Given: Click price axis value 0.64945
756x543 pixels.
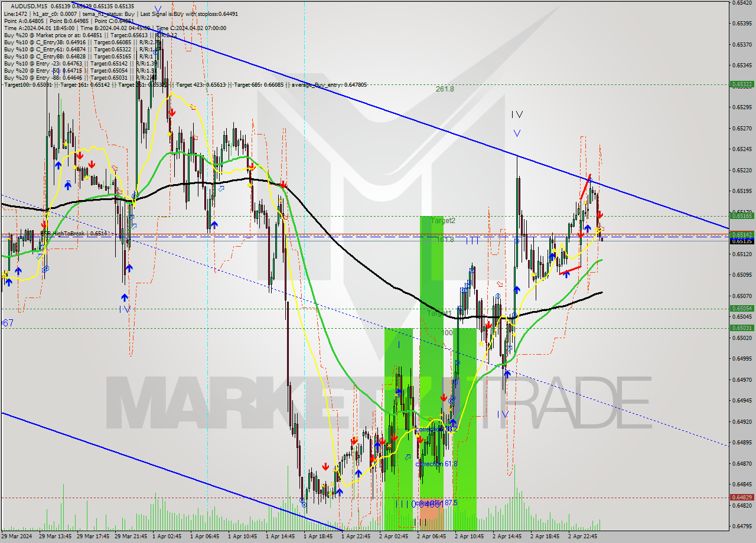Looking at the screenshot, I should click(x=742, y=401).
